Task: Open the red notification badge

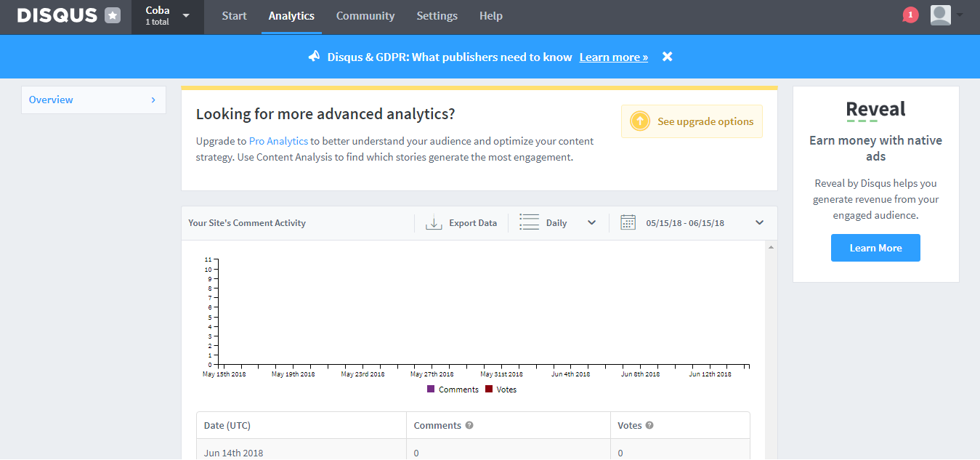Action: 910,15
